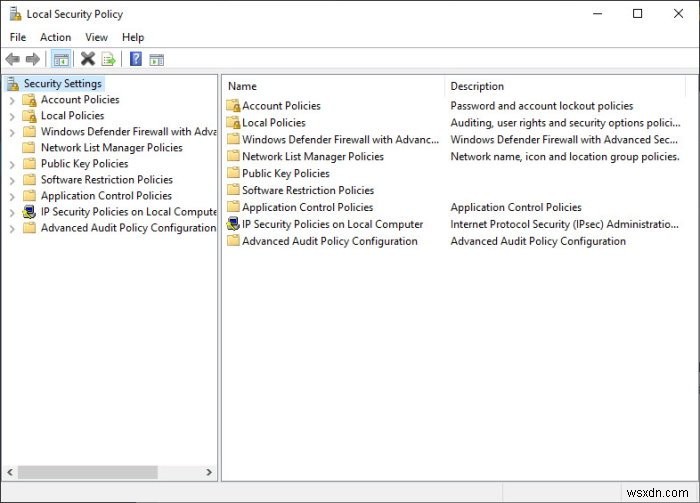700x503 pixels.
Task: Expand Local Policies tree node
Action: click(x=12, y=116)
